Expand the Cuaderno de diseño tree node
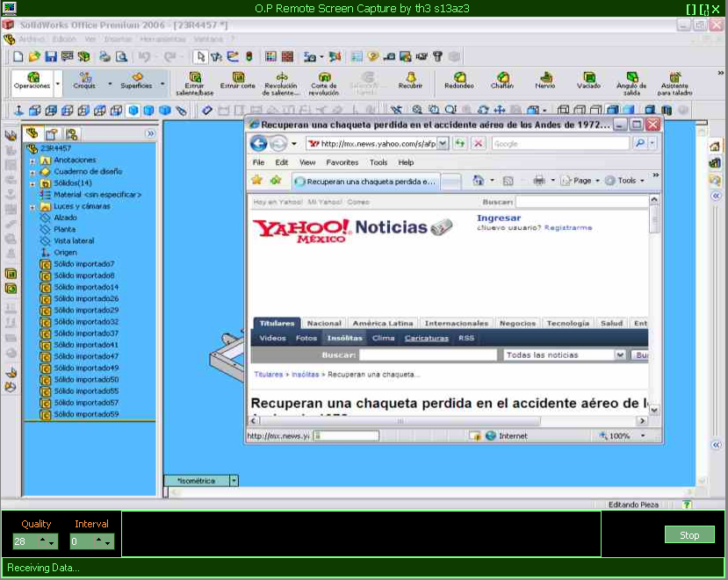This screenshot has height=580, width=728. (32, 173)
